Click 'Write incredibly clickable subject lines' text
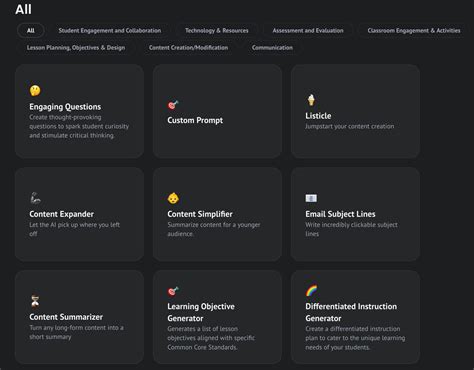This screenshot has height=370, width=474. click(351, 229)
